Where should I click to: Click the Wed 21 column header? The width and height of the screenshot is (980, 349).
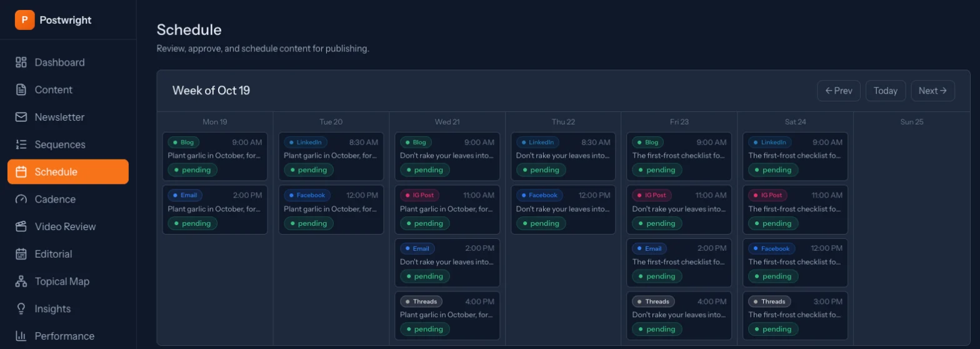click(447, 122)
